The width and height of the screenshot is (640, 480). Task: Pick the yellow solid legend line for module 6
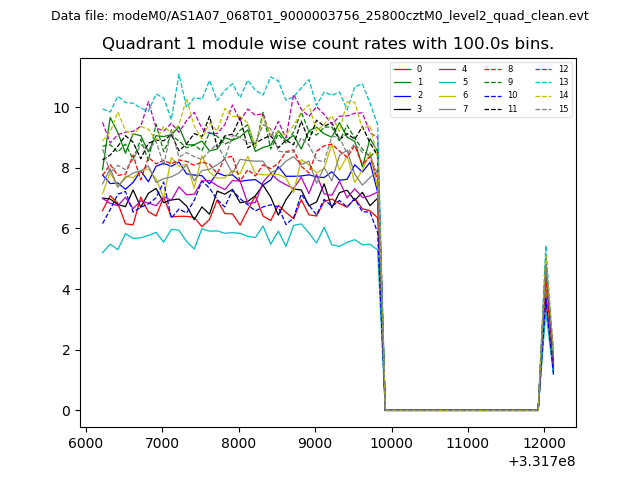coord(449,95)
